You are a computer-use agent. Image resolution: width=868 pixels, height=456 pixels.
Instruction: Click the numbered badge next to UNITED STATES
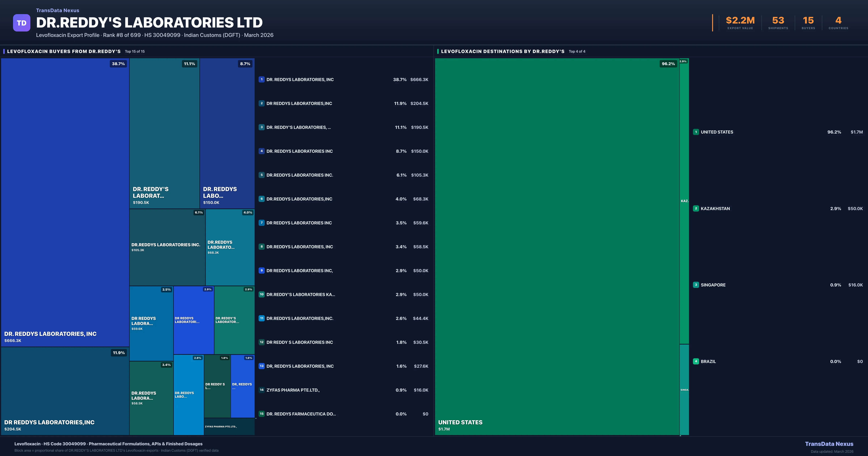696,132
